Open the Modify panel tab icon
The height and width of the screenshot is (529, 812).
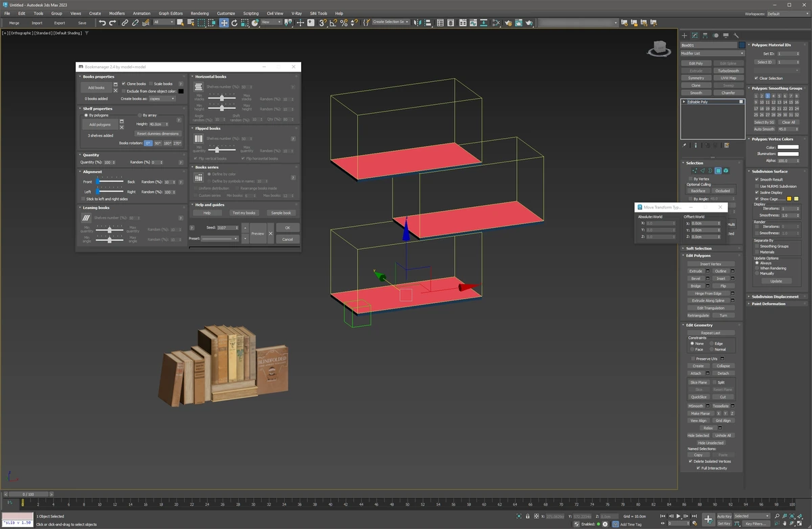point(694,35)
